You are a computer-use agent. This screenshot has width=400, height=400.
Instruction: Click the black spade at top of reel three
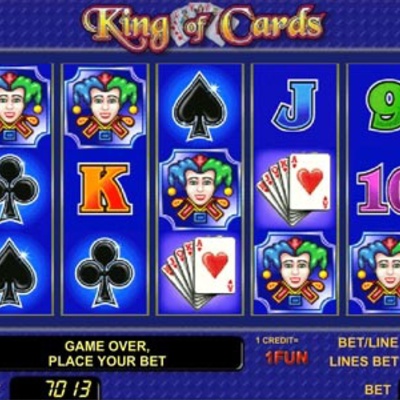pos(199,107)
